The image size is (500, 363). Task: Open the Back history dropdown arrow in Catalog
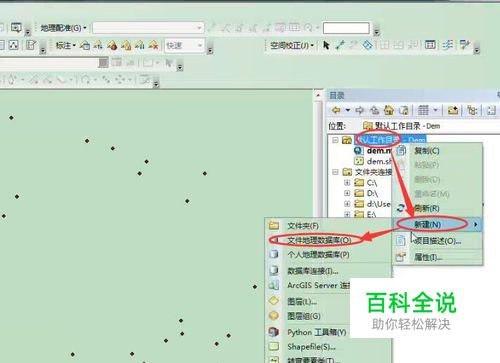(x=348, y=110)
